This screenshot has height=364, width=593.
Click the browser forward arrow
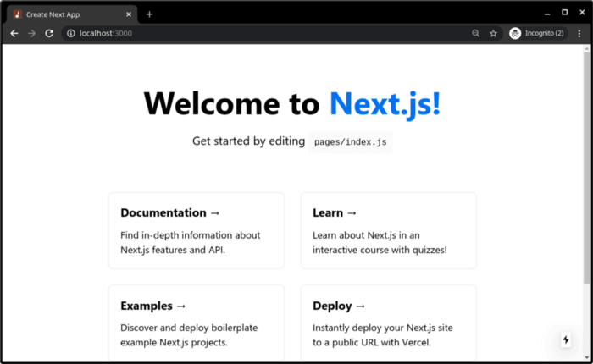[x=32, y=33]
